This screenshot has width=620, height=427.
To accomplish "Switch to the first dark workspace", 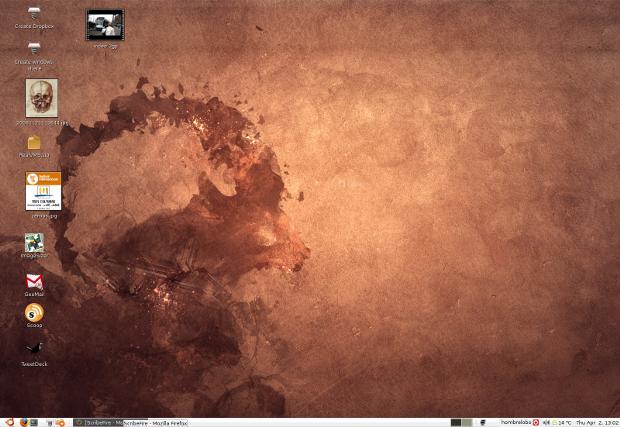I will tap(456, 423).
